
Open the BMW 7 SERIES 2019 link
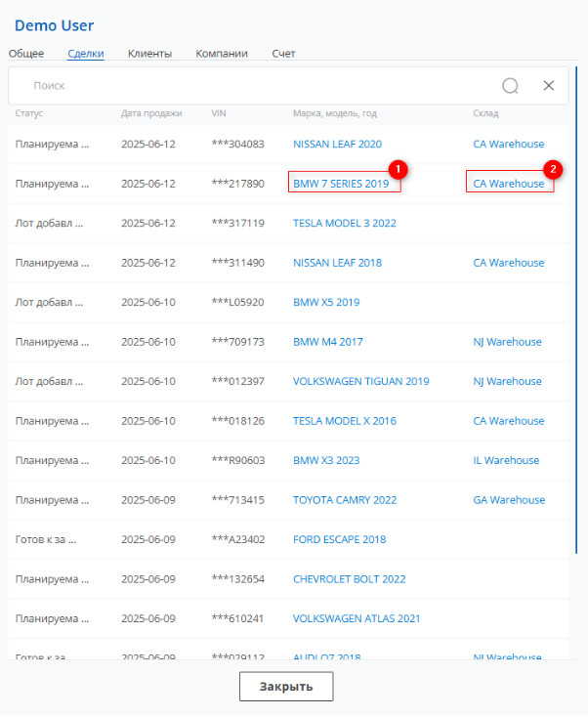click(341, 184)
